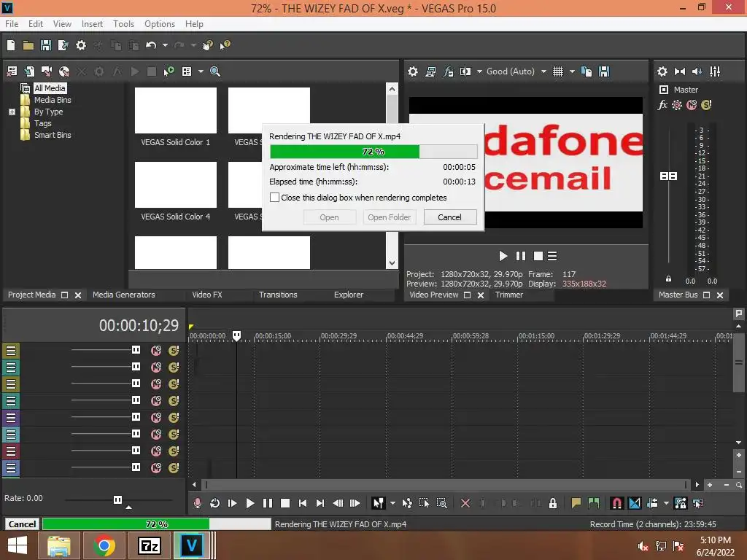The width and height of the screenshot is (747, 560).
Task: Click the What's This help cursor icon
Action: point(225,45)
